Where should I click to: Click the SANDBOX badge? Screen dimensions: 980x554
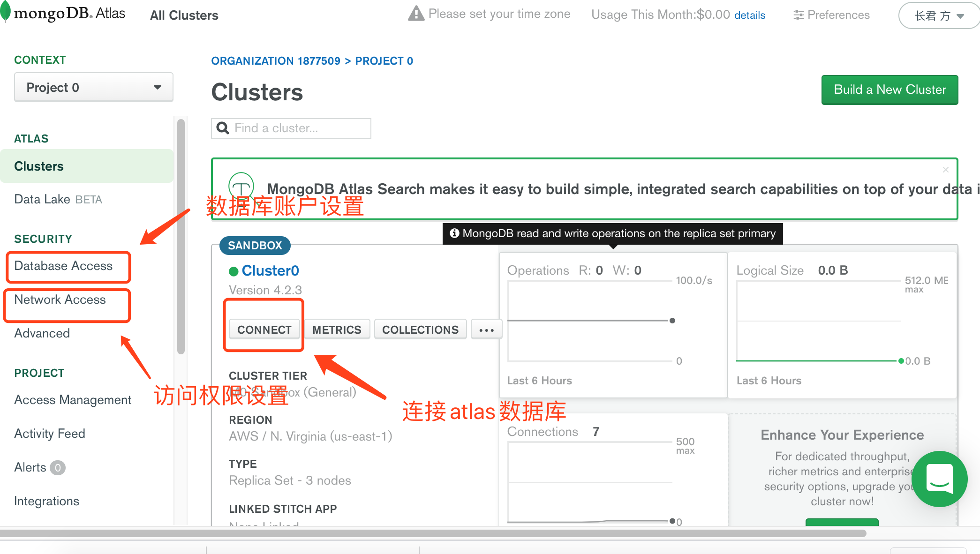coord(255,246)
